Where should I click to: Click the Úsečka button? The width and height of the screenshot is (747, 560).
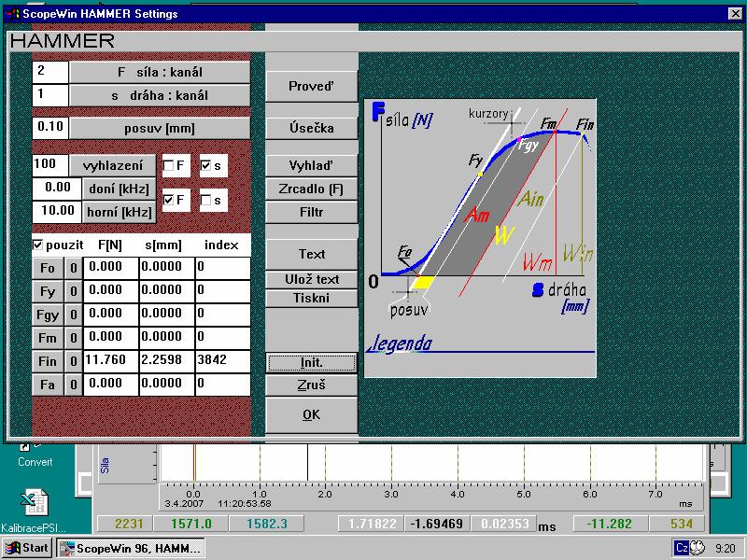pos(312,128)
